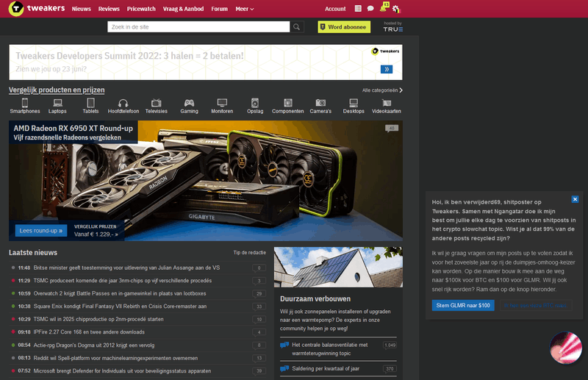This screenshot has width=588, height=380.
Task: Open the tracker list icon in header
Action: click(358, 9)
